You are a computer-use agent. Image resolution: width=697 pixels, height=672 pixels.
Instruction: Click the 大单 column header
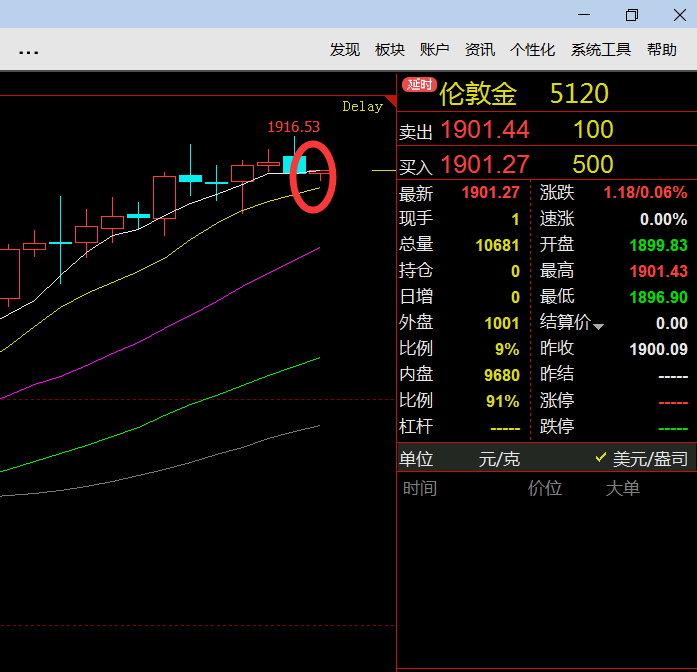pyautogui.click(x=622, y=488)
